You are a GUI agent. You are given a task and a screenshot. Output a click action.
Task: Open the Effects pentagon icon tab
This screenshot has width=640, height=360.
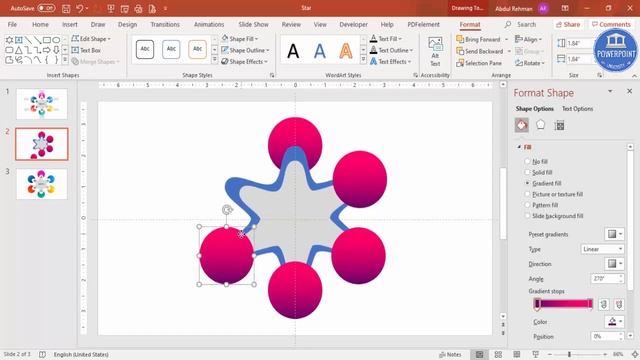pos(540,125)
